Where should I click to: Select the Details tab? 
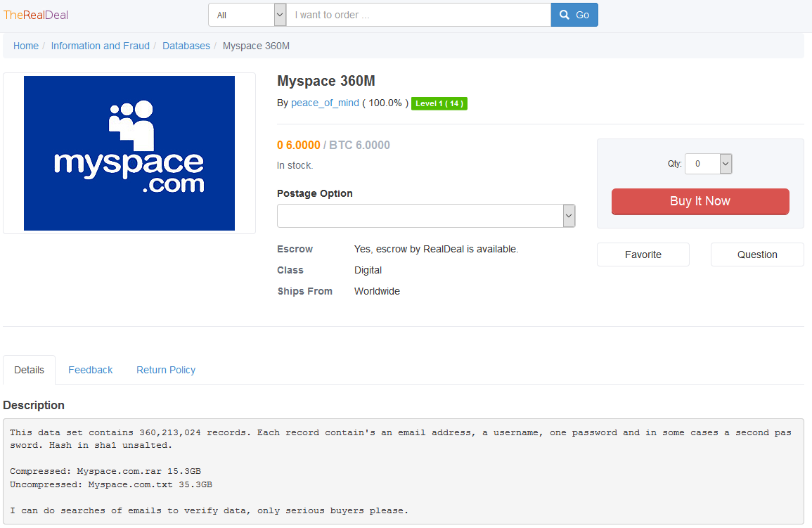click(x=30, y=370)
